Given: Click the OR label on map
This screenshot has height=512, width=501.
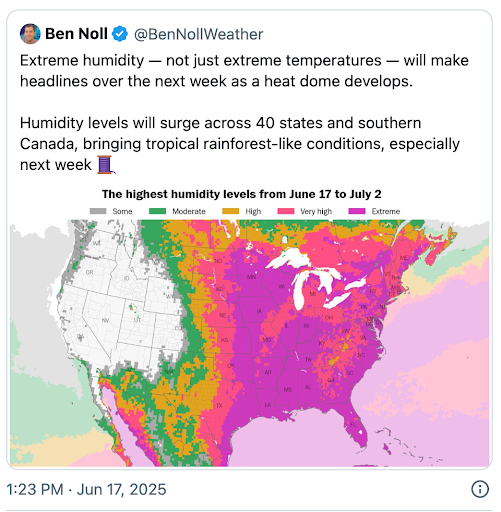Looking at the screenshot, I should pos(90,272).
